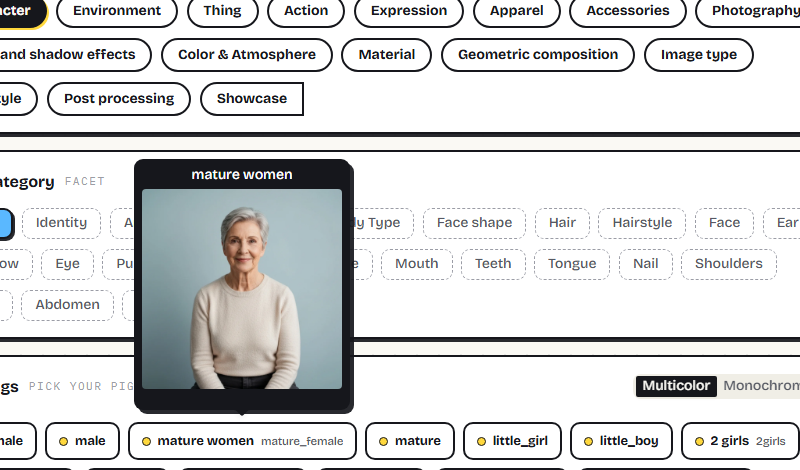800x470 pixels.
Task: Select the Mouth facet chip
Action: tap(417, 264)
